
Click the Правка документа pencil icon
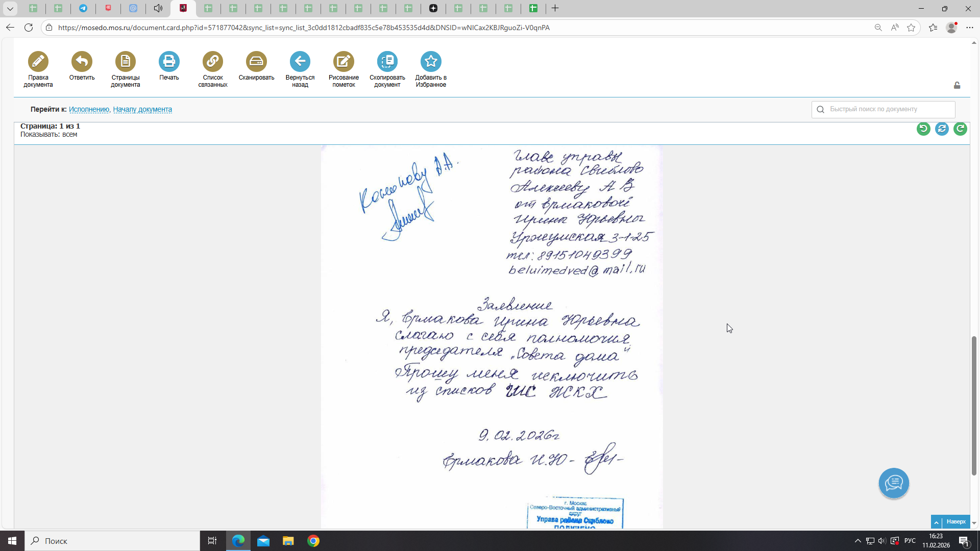pyautogui.click(x=38, y=62)
